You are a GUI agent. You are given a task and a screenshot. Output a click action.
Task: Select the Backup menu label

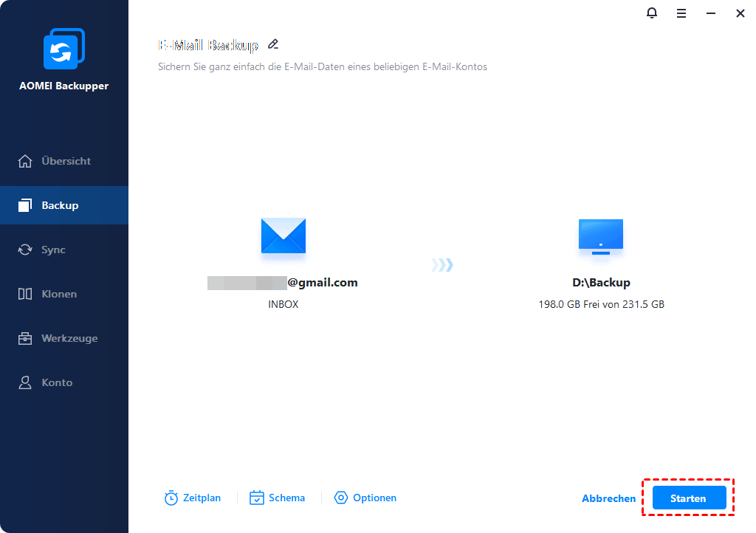60,205
